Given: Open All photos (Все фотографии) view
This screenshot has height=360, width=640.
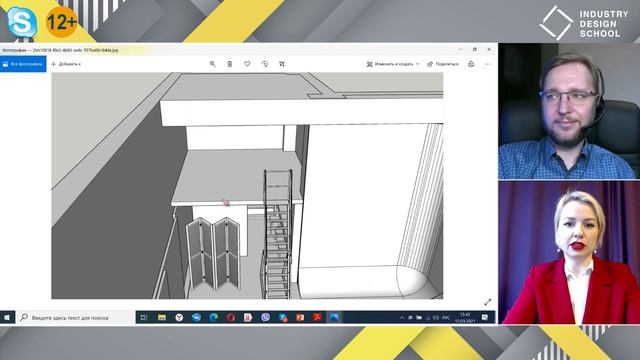Looking at the screenshot, I should click(x=23, y=64).
